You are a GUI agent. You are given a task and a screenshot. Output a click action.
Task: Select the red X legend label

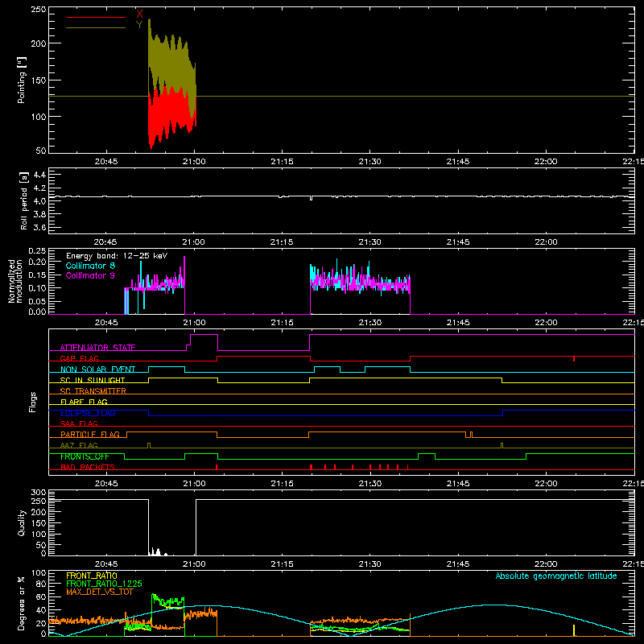coord(139,14)
